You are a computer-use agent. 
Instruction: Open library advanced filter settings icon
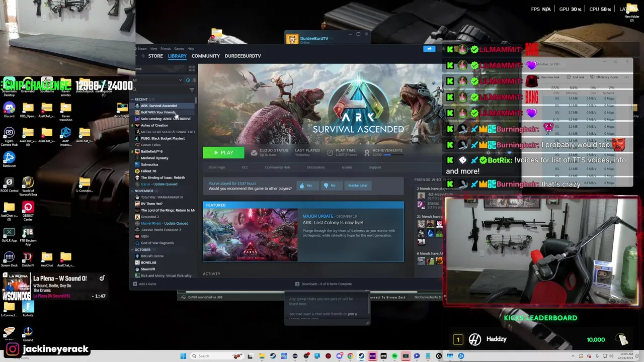tap(192, 90)
